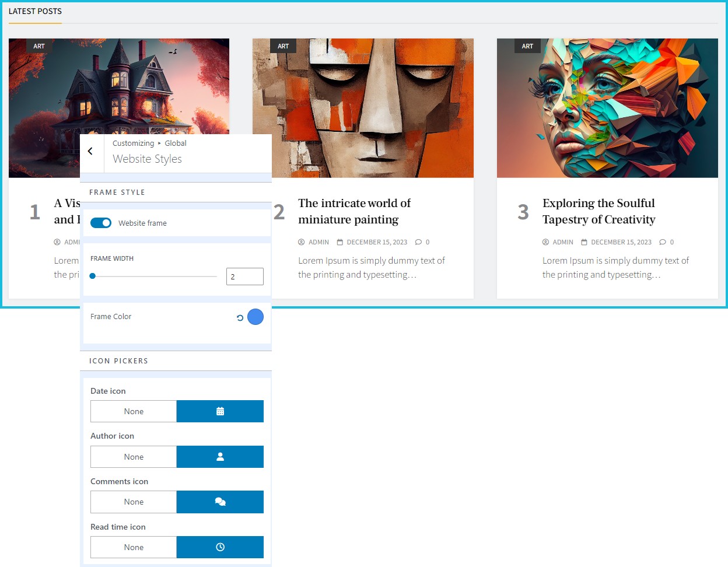Click the Frame Width number field
The width and height of the screenshot is (728, 567).
pos(244,276)
